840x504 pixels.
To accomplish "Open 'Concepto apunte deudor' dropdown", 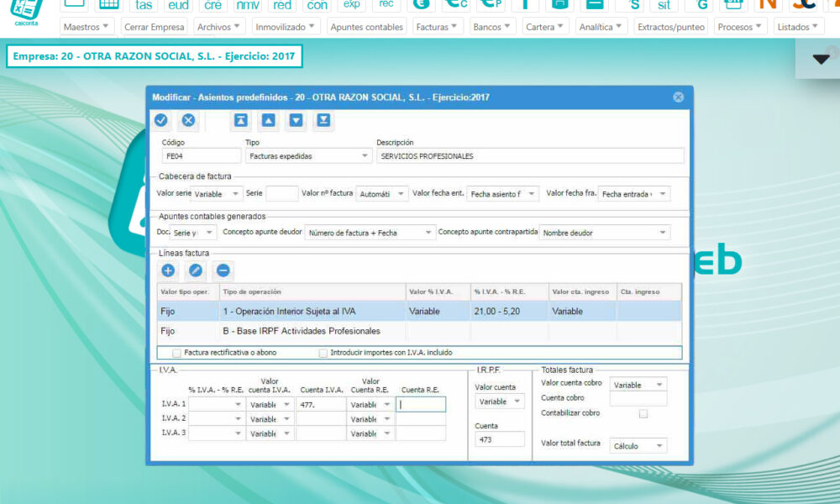I will [370, 233].
